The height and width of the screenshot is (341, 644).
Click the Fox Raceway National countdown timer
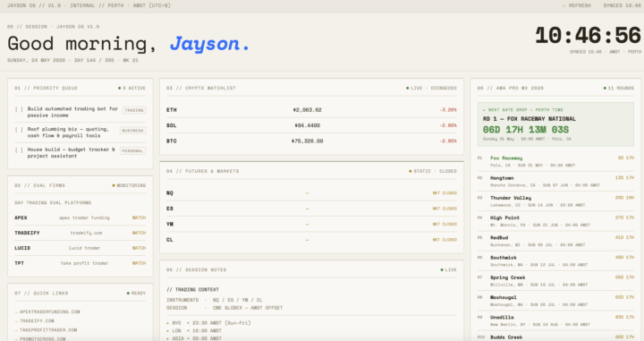click(x=526, y=130)
